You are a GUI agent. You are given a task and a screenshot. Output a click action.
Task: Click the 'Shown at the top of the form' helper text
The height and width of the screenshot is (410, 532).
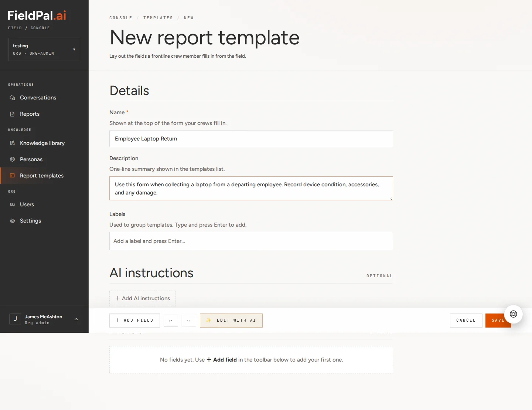click(x=168, y=123)
